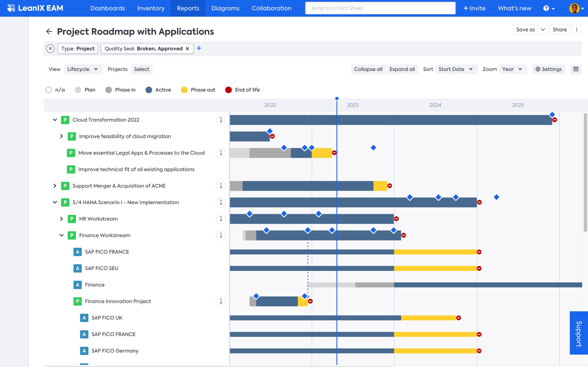Open the user avatar in the top bar

[x=575, y=8]
